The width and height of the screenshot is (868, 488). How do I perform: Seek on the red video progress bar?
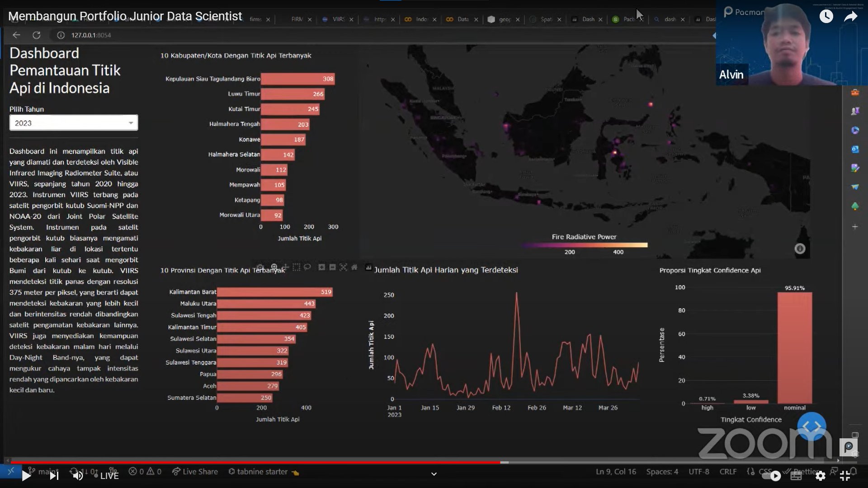255,462
